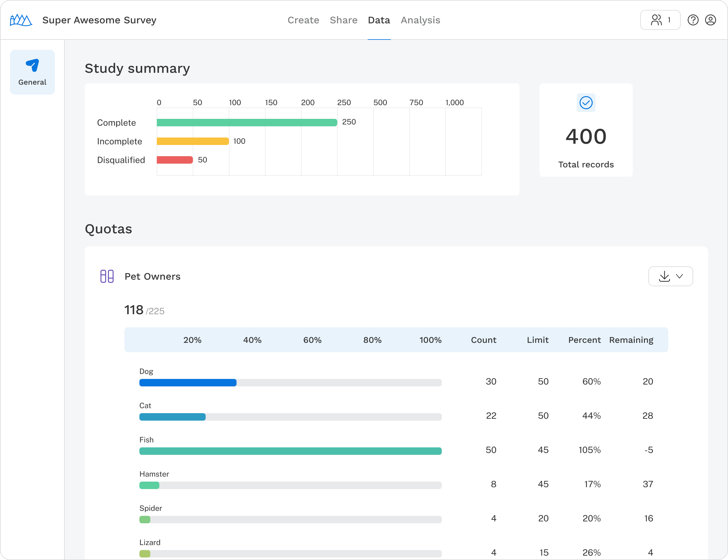
Task: Click the Cat row 44% percent value
Action: (591, 416)
